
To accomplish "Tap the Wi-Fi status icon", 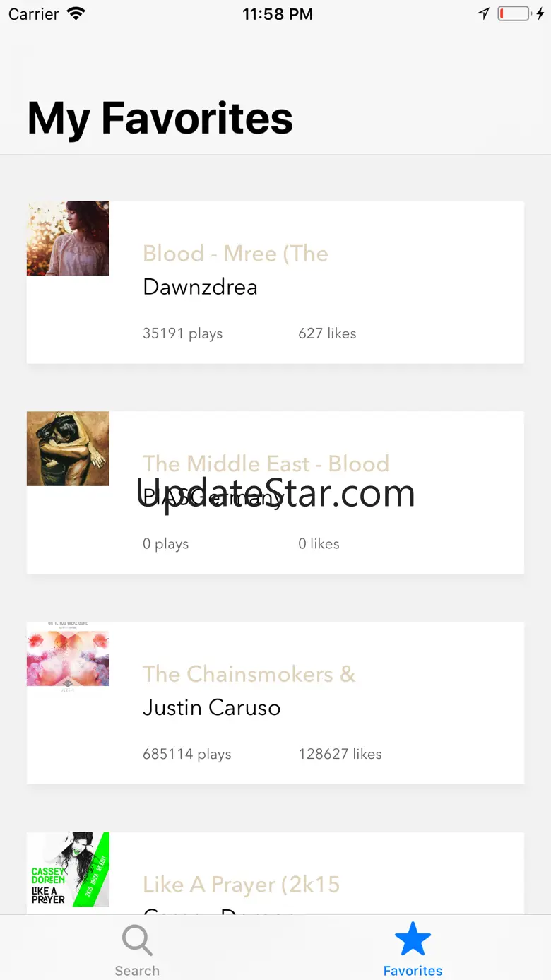I will tap(76, 14).
